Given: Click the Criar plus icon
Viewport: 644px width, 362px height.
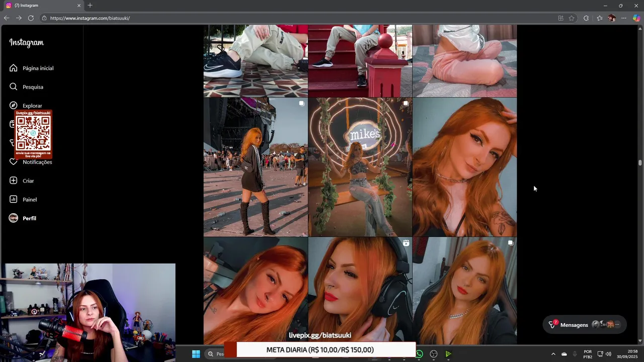Looking at the screenshot, I should tap(14, 180).
